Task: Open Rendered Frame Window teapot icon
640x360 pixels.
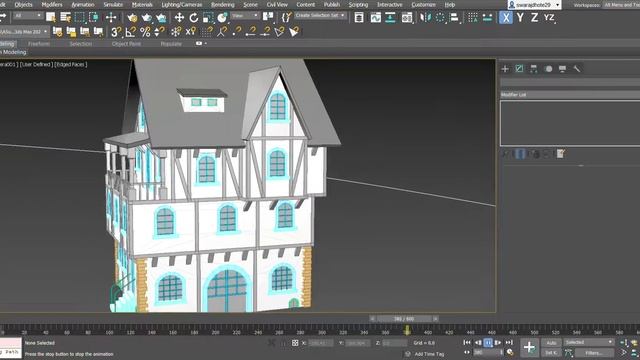Action: [147, 18]
